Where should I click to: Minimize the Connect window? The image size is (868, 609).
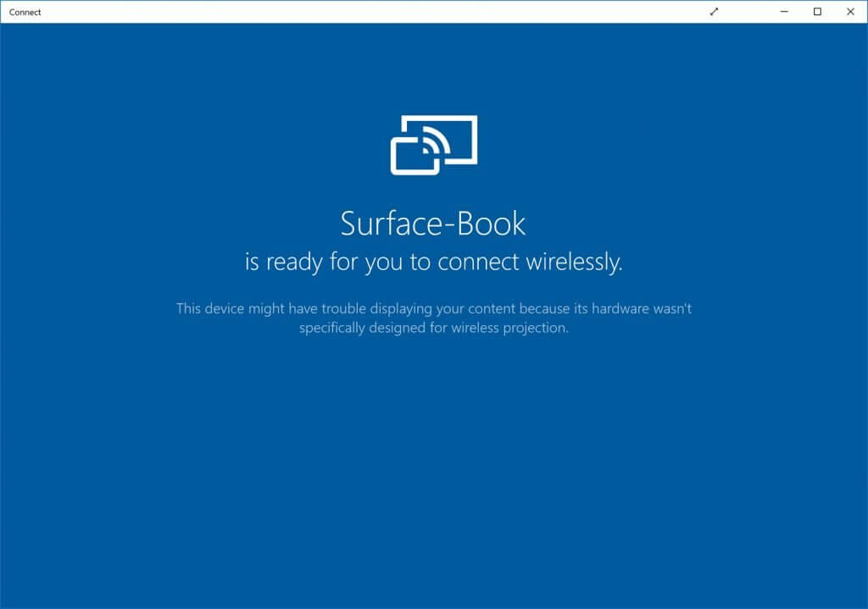(784, 12)
